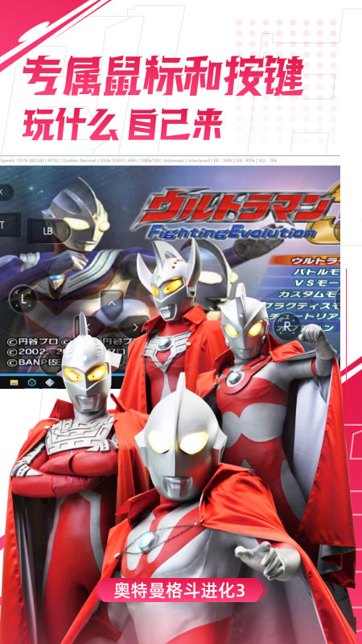Tap the partially visible LT trigger button
Viewport: 362px width, 644px height.
coord(9,225)
